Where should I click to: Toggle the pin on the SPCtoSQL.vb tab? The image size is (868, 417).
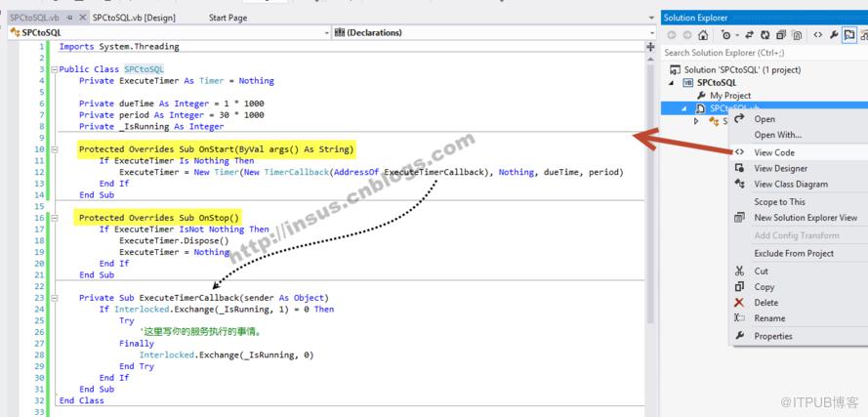tap(69, 18)
